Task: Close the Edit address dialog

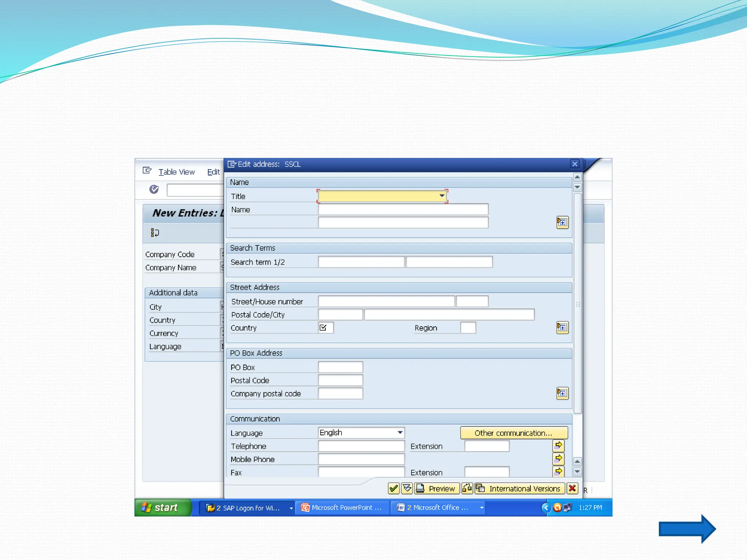Action: point(574,164)
